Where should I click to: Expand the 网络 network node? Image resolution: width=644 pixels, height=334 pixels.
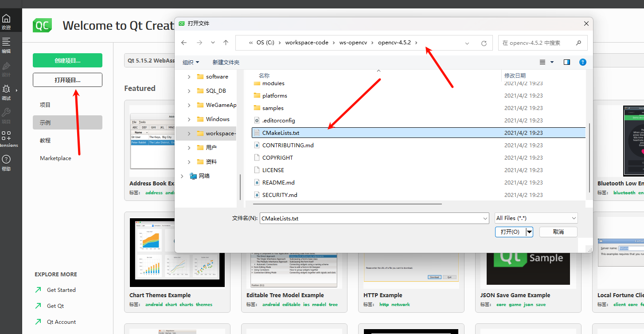tap(182, 176)
